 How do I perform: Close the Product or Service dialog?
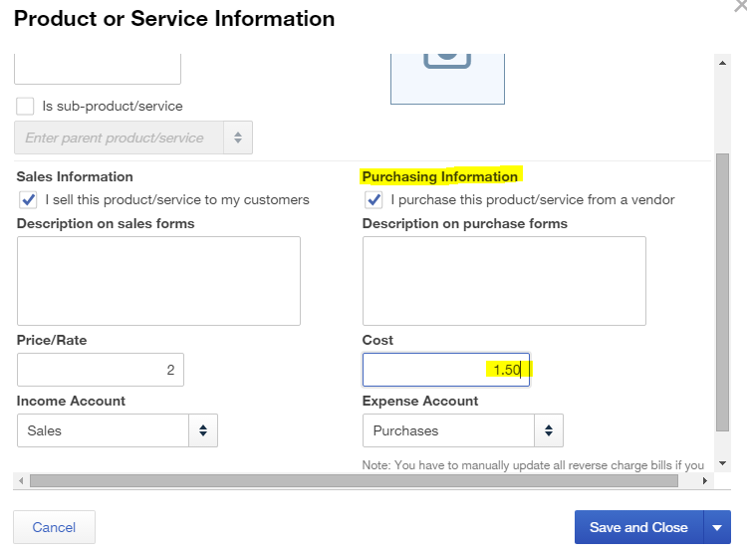[740, 6]
